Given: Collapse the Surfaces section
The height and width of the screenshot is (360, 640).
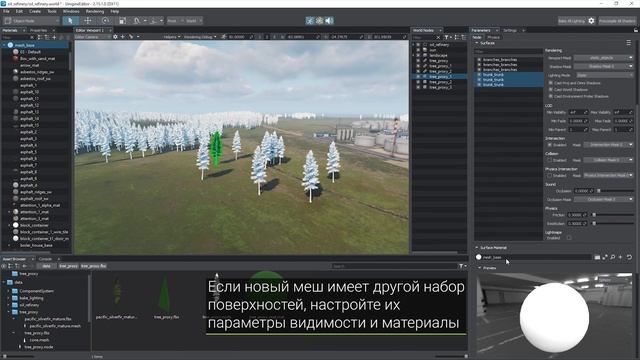Looking at the screenshot, I should point(476,43).
